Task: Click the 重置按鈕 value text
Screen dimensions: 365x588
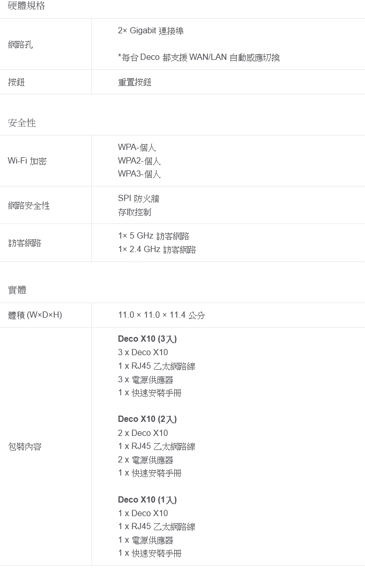Action: (135, 82)
